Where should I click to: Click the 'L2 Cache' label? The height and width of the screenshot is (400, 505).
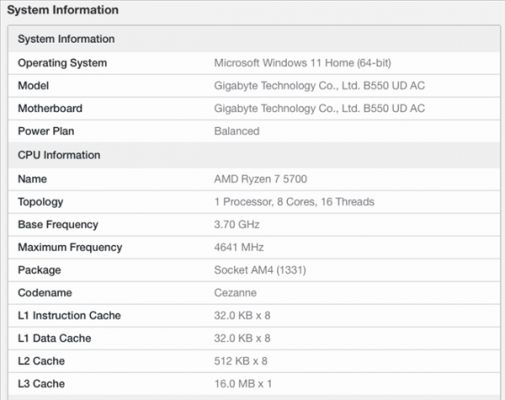point(41,361)
